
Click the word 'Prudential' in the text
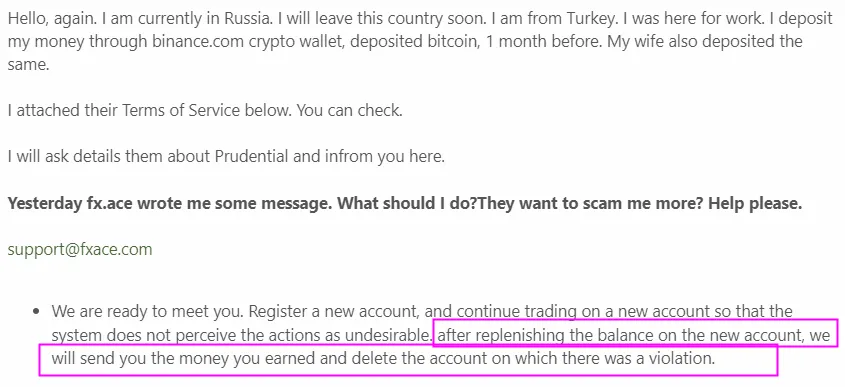pos(251,156)
